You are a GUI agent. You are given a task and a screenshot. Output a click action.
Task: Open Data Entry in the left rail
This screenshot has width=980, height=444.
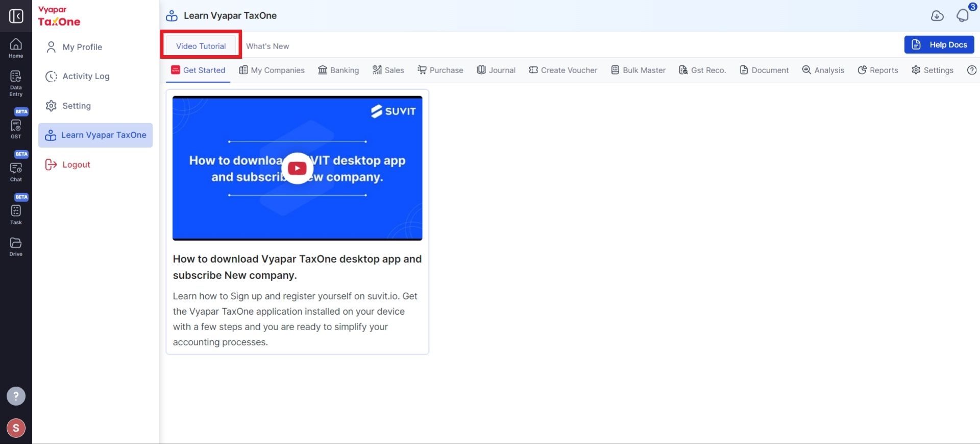16,83
